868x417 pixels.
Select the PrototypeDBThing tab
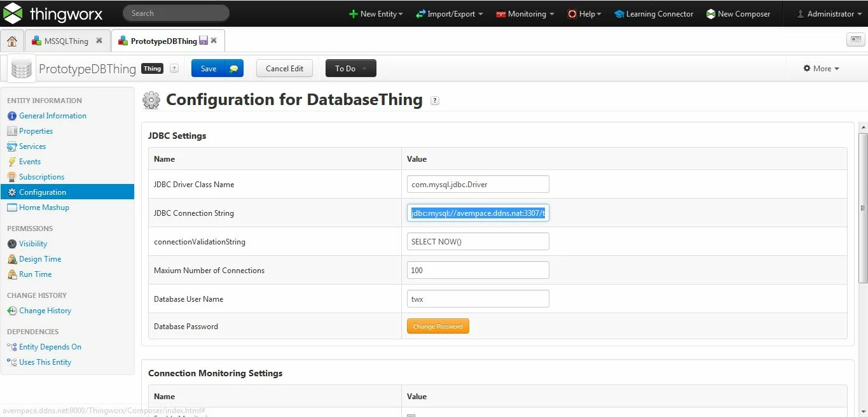coord(163,41)
